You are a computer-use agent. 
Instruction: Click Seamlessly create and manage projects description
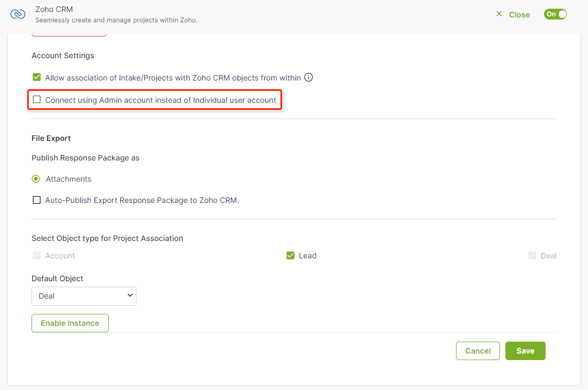116,20
